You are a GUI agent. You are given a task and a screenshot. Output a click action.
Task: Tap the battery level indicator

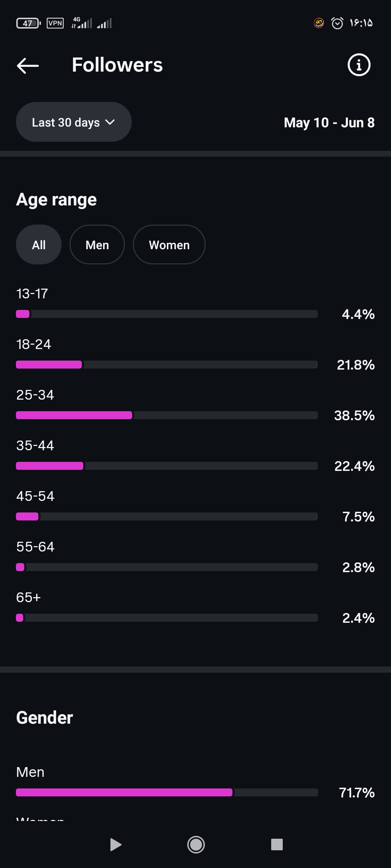[x=29, y=24]
